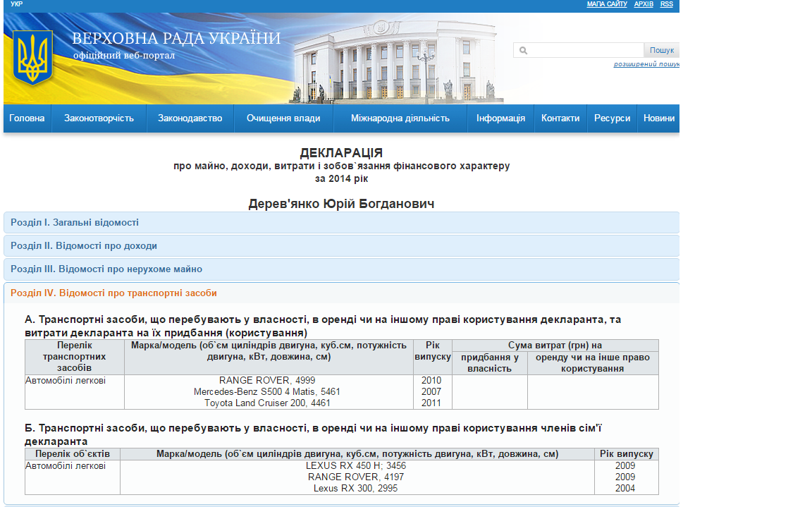
Task: Open the розширений пошук advanced search link
Action: [646, 64]
